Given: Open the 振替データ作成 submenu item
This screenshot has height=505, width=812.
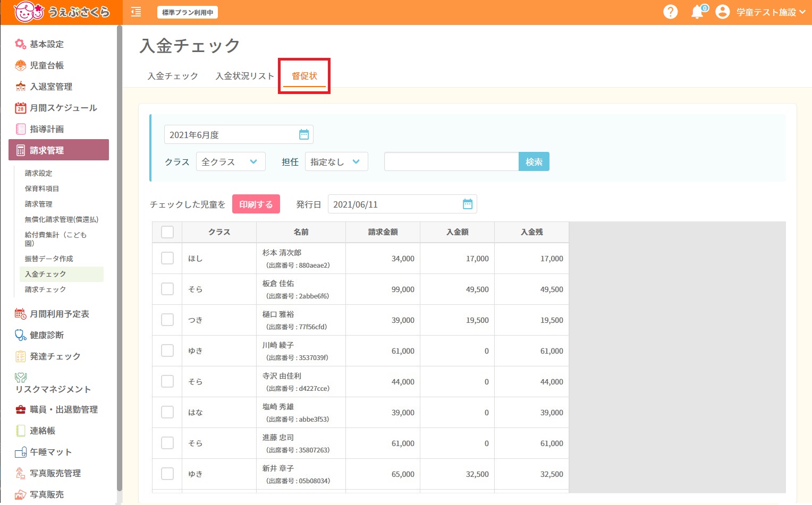Looking at the screenshot, I should pyautogui.click(x=49, y=259).
